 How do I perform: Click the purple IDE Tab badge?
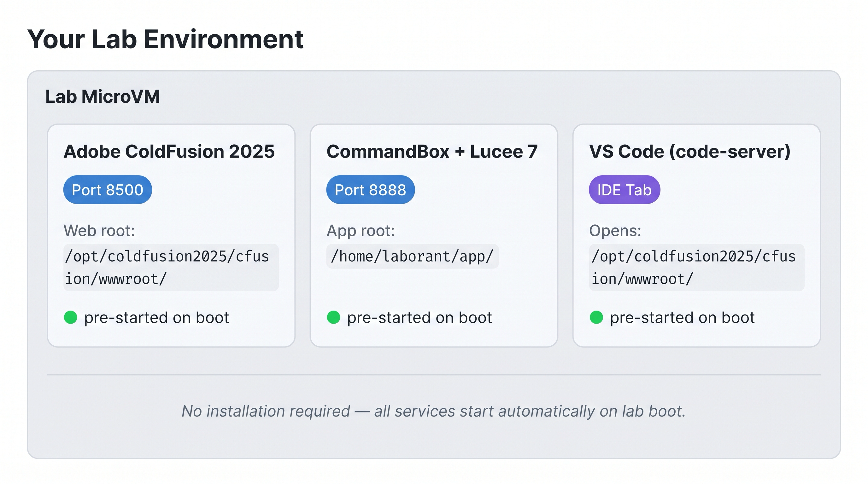pos(625,189)
